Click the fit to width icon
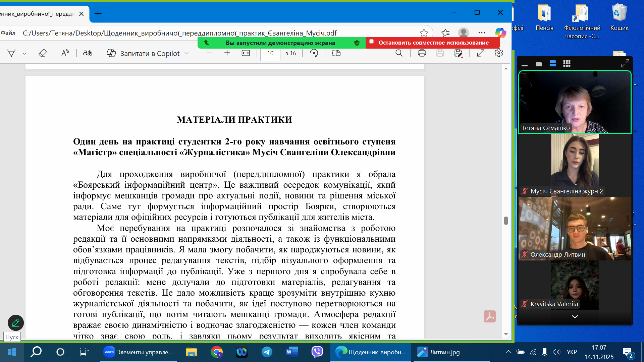 click(246, 53)
